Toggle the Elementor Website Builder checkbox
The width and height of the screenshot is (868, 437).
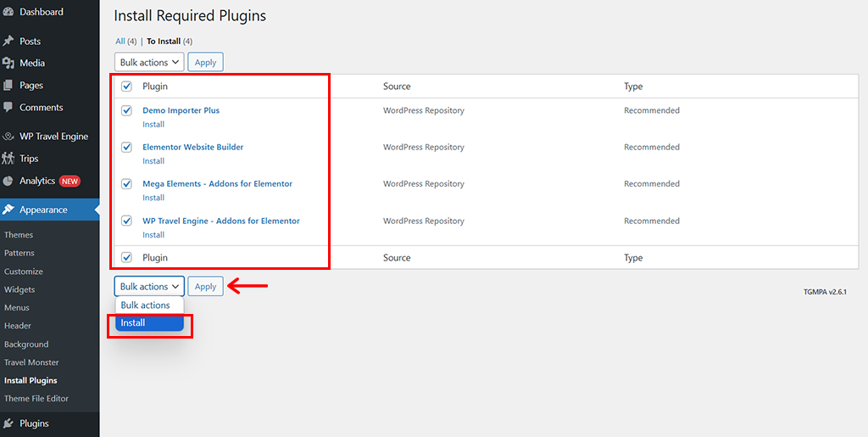tap(127, 147)
